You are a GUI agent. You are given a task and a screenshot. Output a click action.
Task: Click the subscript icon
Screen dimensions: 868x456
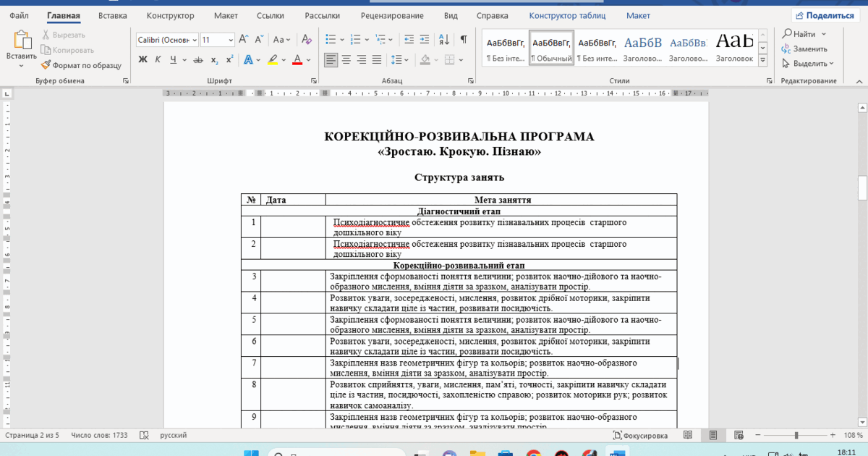click(215, 59)
